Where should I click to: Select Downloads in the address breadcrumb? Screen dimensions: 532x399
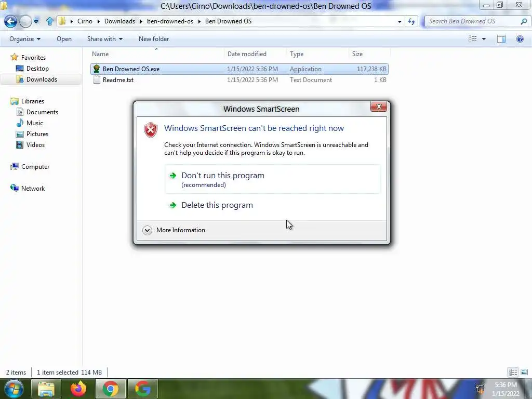120,21
